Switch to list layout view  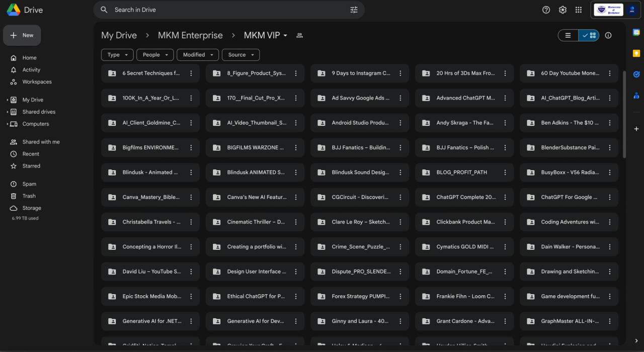point(568,35)
